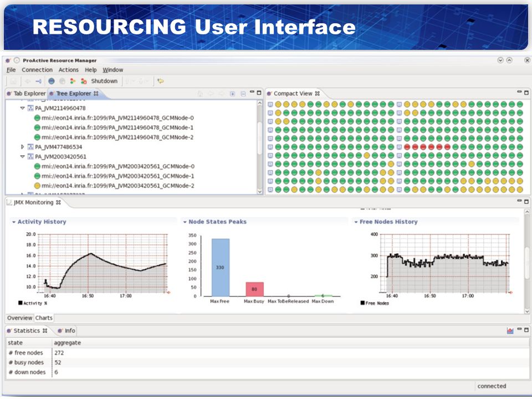Image resolution: width=532 pixels, height=399 pixels.
Task: Click the first red down node in Compact View
Action: pos(407,147)
